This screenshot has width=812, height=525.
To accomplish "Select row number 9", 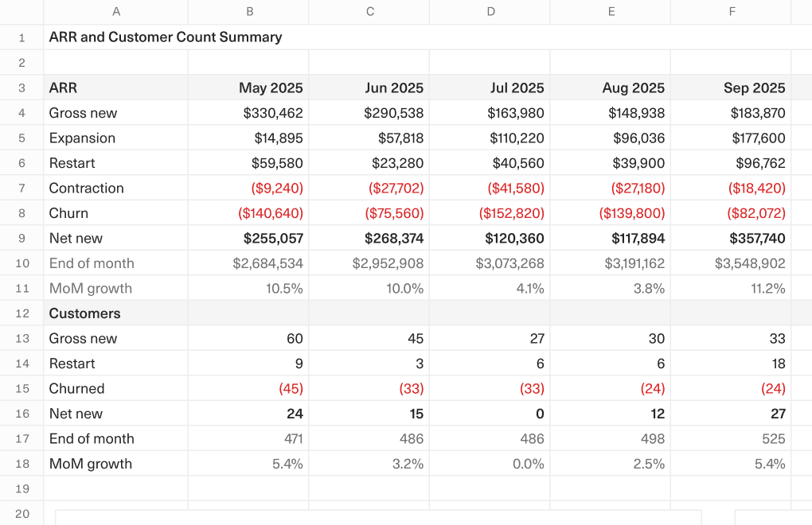I will pyautogui.click(x=21, y=238).
